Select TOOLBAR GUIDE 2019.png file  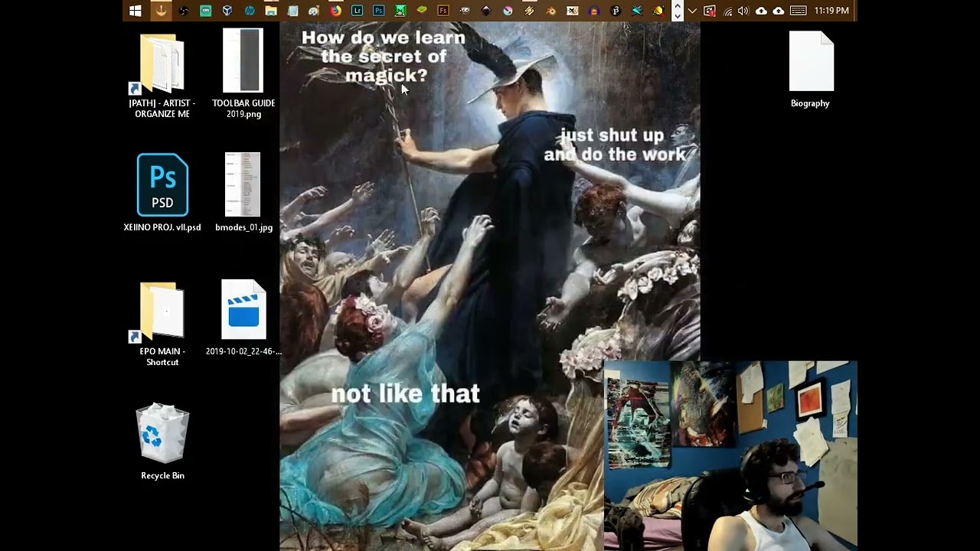[243, 74]
